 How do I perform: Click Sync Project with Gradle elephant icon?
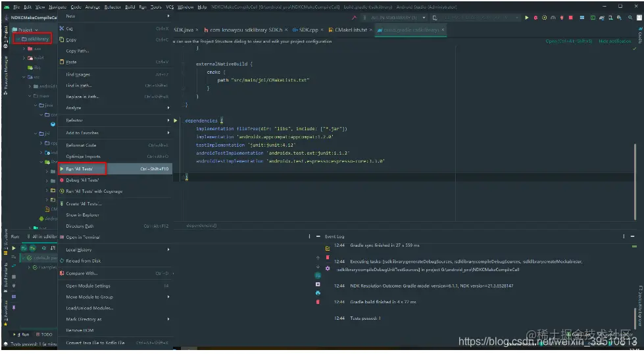pyautogui.click(x=602, y=18)
